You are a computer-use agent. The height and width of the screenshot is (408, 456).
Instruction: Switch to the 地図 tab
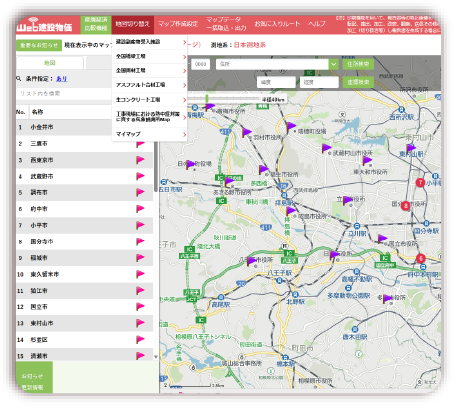pos(50,63)
